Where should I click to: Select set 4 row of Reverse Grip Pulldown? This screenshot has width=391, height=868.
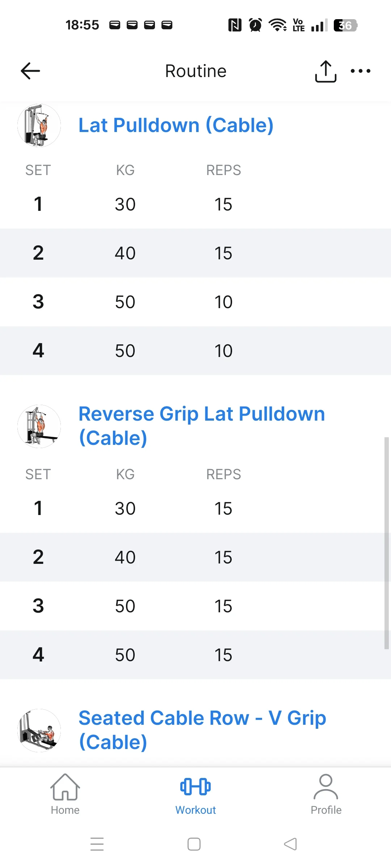coord(195,655)
